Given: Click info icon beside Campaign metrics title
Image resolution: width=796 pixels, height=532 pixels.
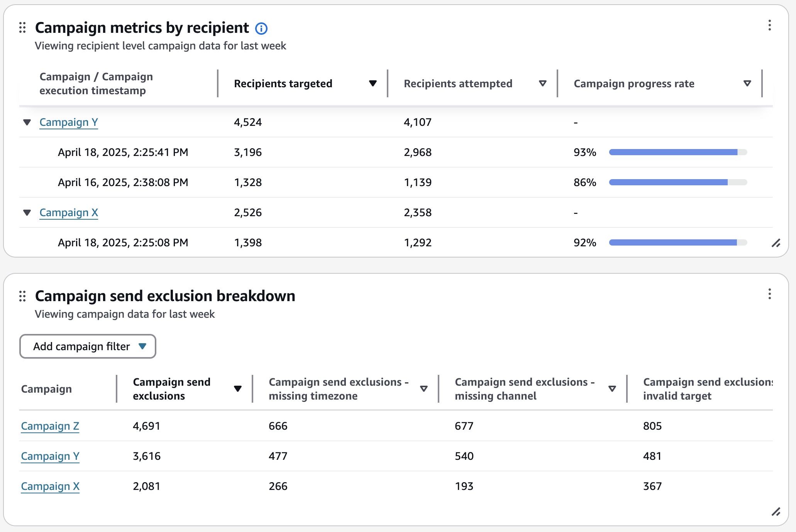Looking at the screenshot, I should click(261, 29).
